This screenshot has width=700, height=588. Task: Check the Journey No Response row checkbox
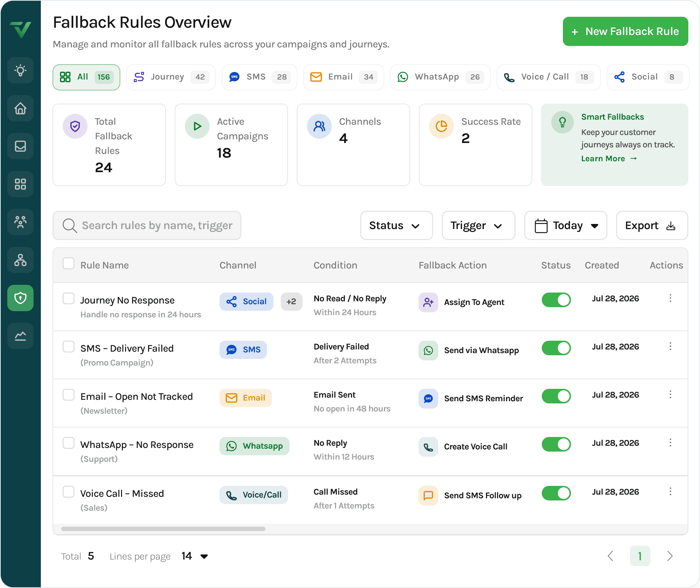coord(69,298)
